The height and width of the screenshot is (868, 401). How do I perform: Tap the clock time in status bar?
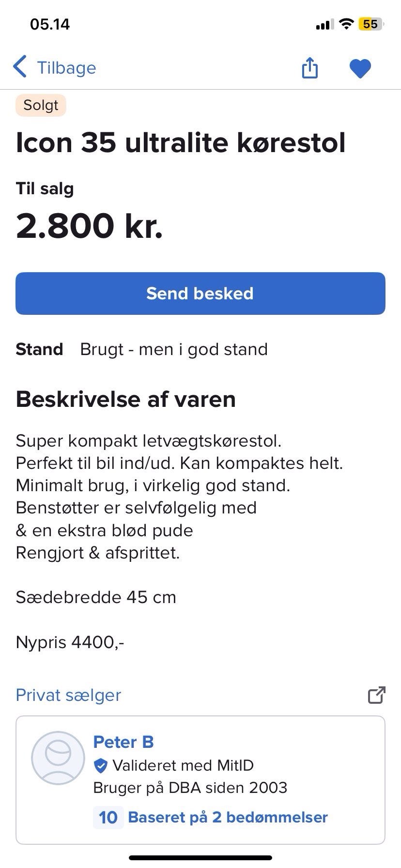50,24
